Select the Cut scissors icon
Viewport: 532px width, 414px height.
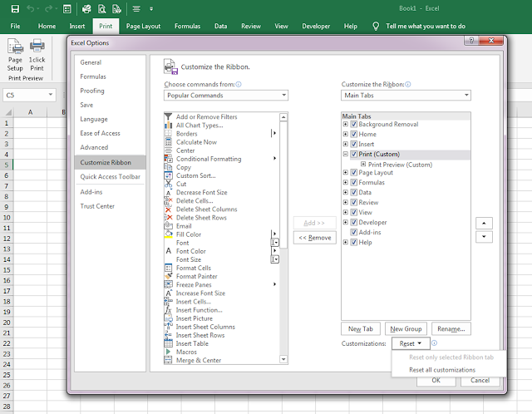click(x=168, y=184)
